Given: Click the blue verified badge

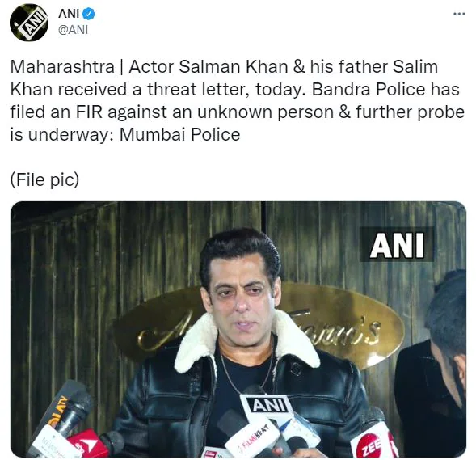Looking at the screenshot, I should (x=89, y=14).
